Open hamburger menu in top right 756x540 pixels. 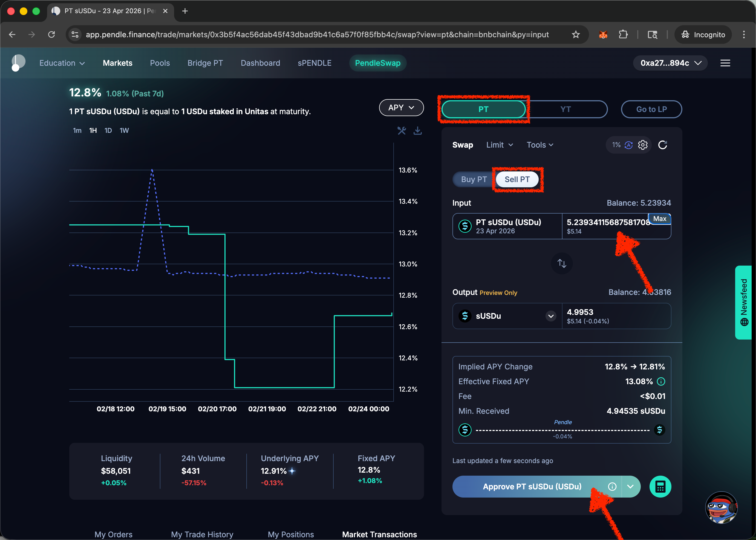click(725, 63)
